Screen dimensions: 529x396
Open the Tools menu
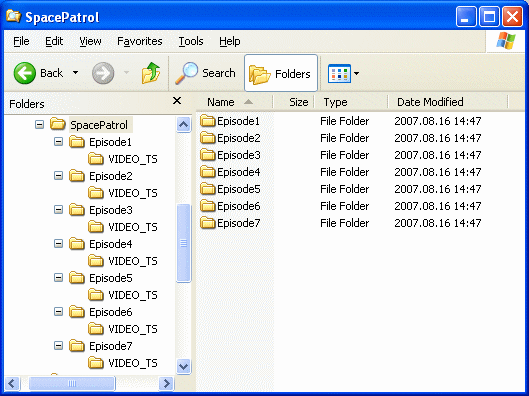tap(191, 41)
